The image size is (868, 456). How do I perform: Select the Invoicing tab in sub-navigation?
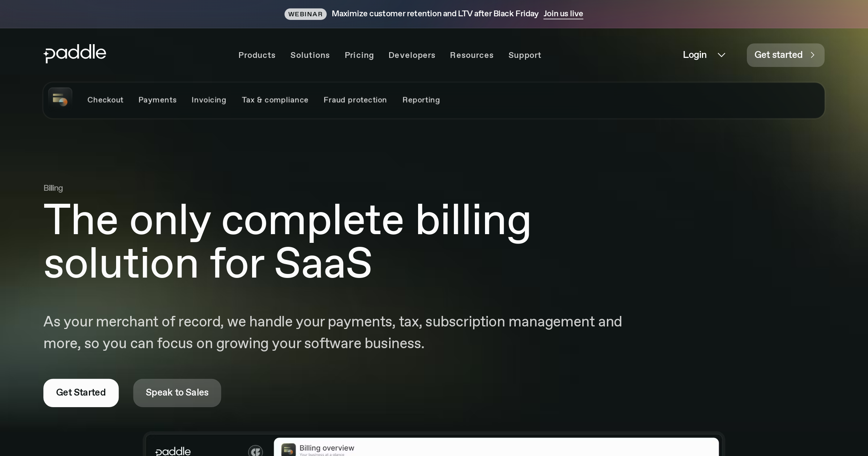point(209,100)
